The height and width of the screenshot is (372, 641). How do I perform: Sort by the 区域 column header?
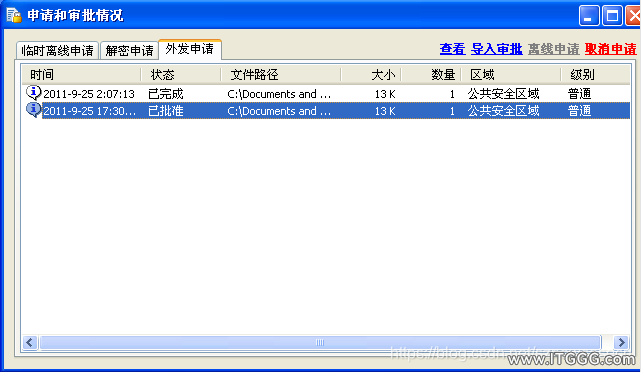[x=511, y=75]
